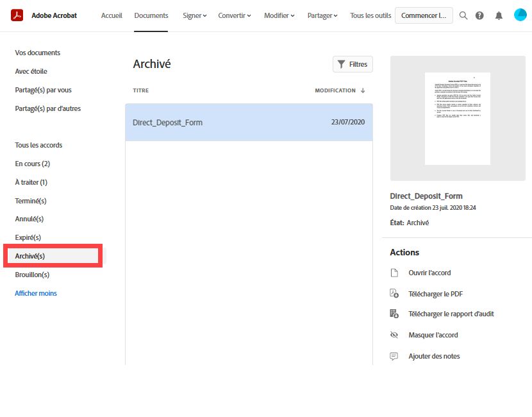The width and height of the screenshot is (532, 417).
Task: Click the Adobe Acrobat logo icon
Action: point(17,15)
